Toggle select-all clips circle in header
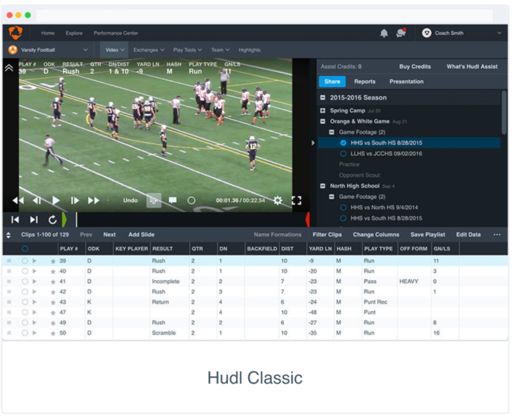 25,249
